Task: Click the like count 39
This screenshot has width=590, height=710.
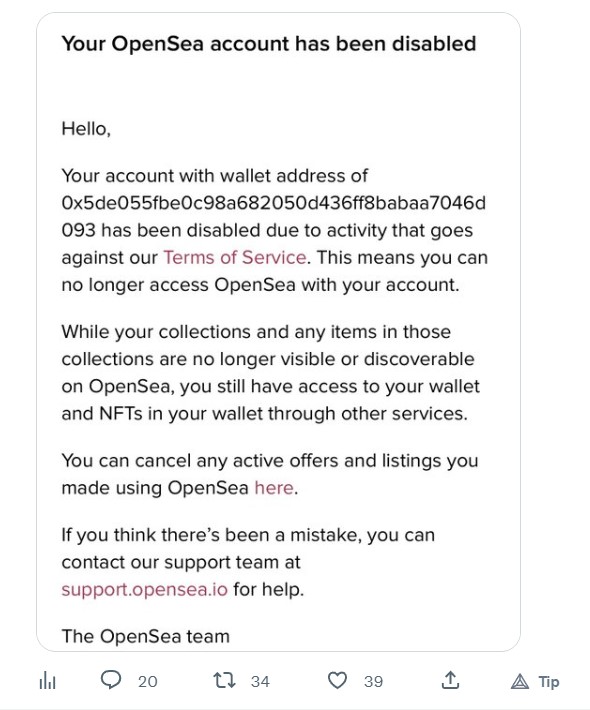Action: tap(374, 681)
